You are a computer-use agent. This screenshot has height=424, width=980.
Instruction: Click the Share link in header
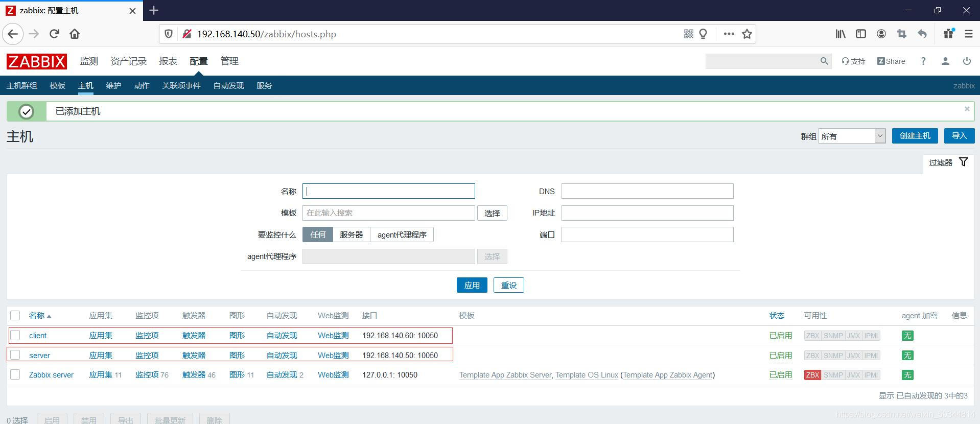pyautogui.click(x=891, y=61)
